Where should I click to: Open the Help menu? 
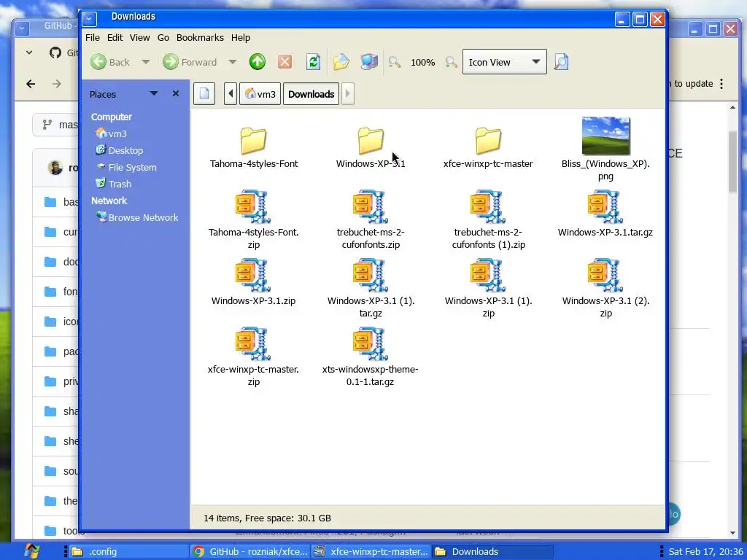click(x=241, y=38)
